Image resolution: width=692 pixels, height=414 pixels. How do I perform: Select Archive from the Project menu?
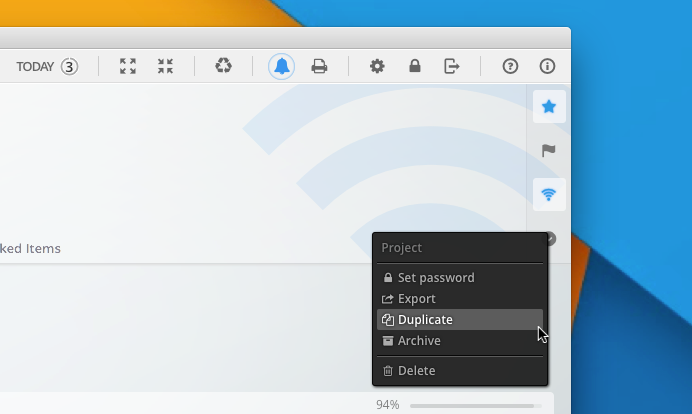pyautogui.click(x=419, y=341)
